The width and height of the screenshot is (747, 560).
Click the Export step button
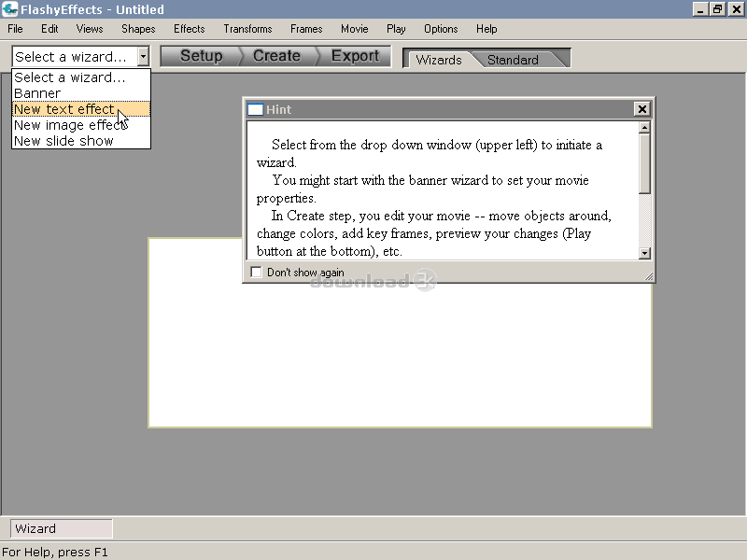(355, 56)
